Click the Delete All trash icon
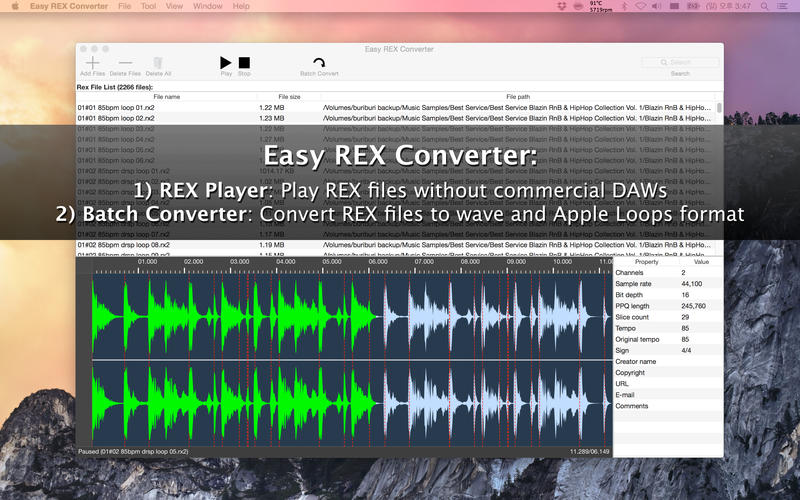This screenshot has height=500, width=800. pos(158,63)
